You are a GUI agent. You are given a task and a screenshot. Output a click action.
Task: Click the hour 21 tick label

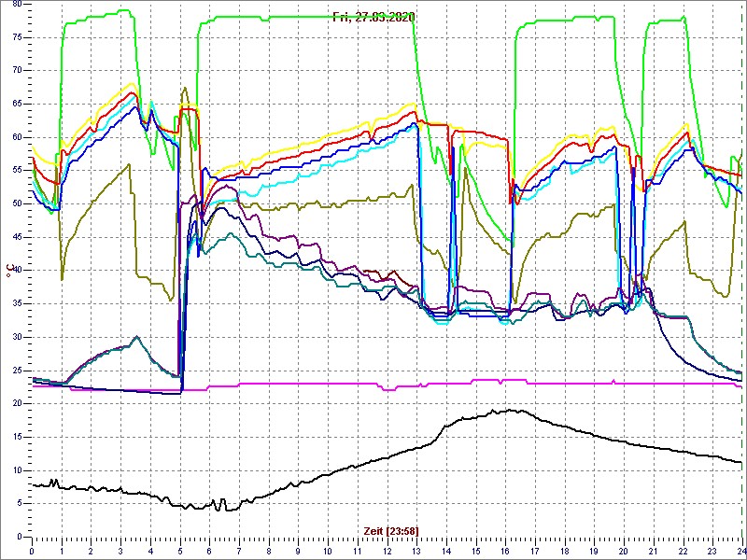(653, 551)
